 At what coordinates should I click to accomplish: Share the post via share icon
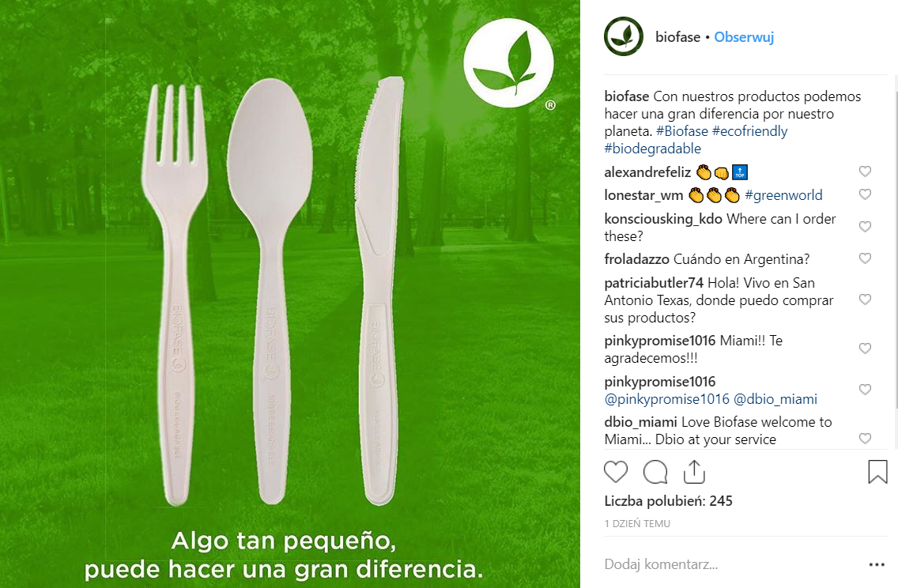tap(694, 472)
